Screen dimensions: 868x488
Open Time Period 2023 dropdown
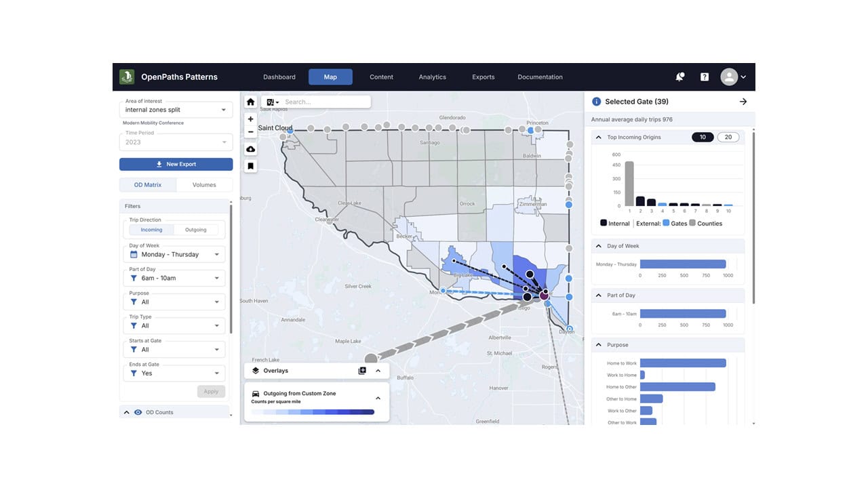tap(176, 142)
